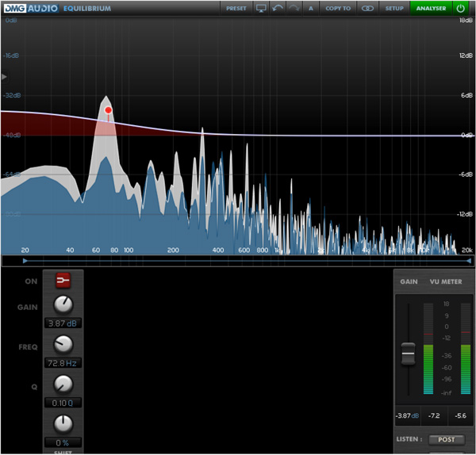This screenshot has height=455, width=476.
Task: Click the linked-circles icon next to Setup
Action: 367,8
